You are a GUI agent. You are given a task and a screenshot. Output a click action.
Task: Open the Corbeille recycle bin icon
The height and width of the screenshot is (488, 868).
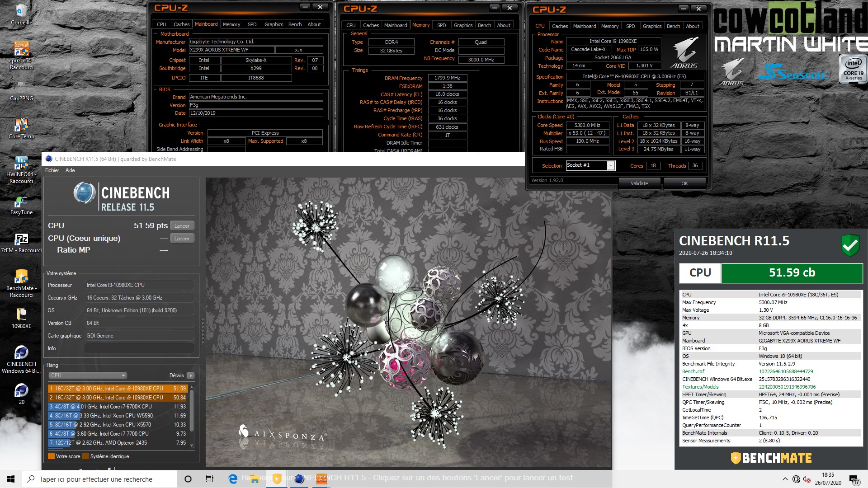(x=21, y=14)
